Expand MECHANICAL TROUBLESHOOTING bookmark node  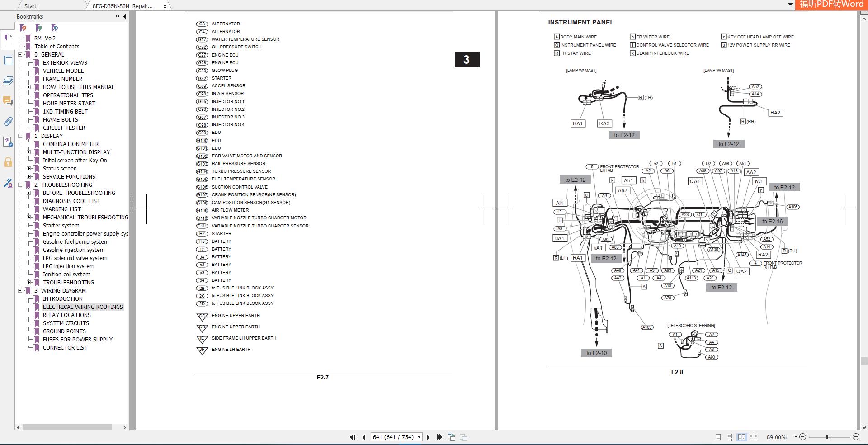pyautogui.click(x=28, y=217)
